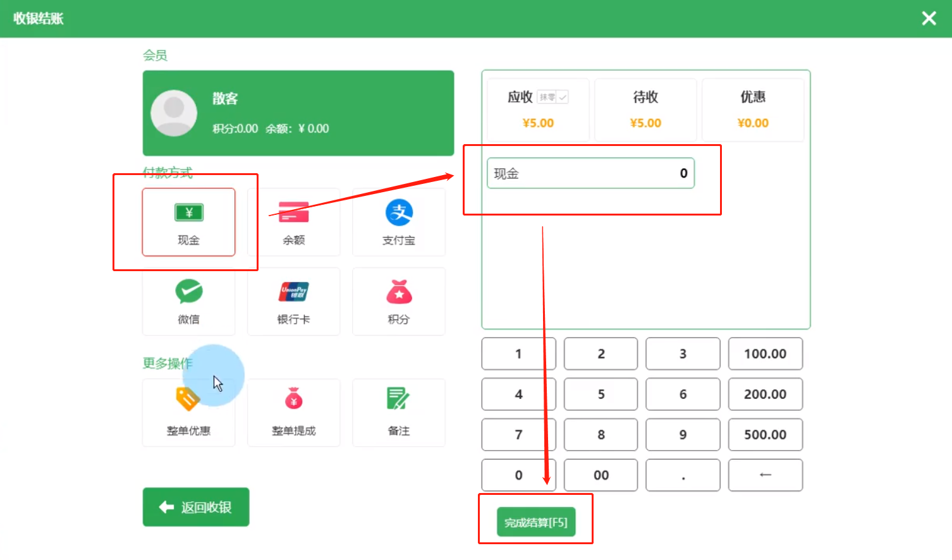
Task: Click the walk-in customer (散客) avatar
Action: click(x=174, y=113)
